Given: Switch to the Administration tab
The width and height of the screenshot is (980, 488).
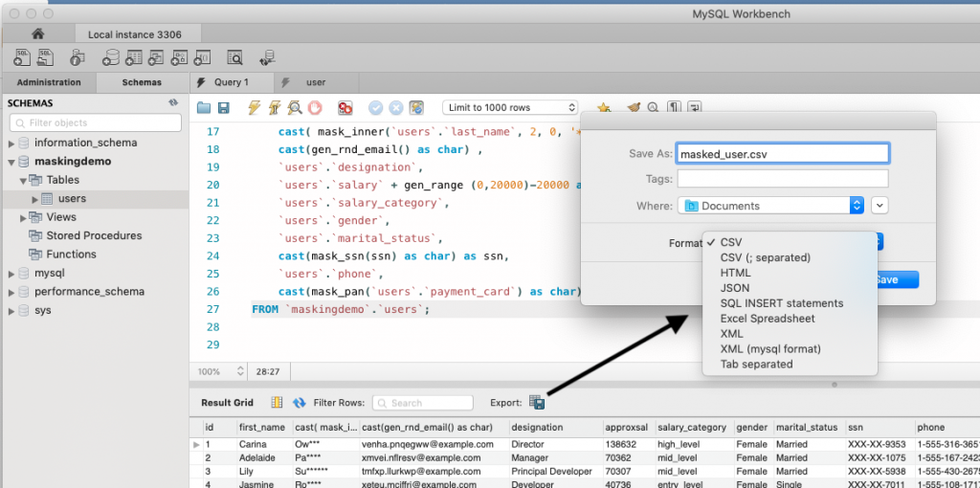Looking at the screenshot, I should (49, 82).
